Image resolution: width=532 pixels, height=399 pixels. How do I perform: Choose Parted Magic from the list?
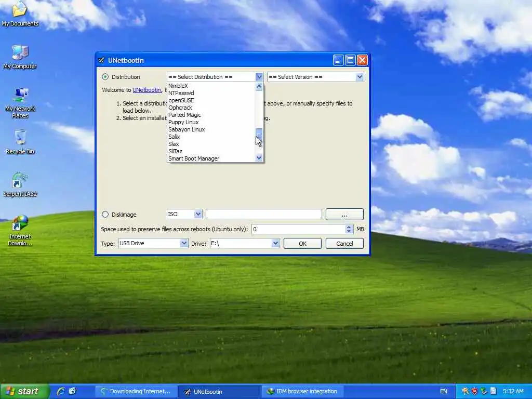pos(211,115)
